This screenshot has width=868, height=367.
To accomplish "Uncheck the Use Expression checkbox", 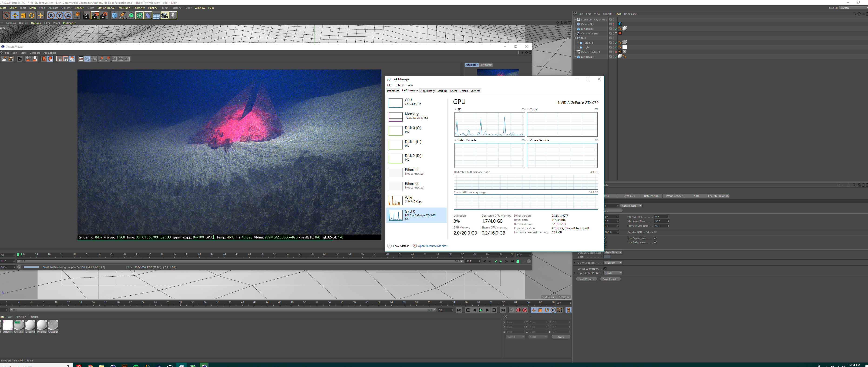I will click(x=655, y=238).
